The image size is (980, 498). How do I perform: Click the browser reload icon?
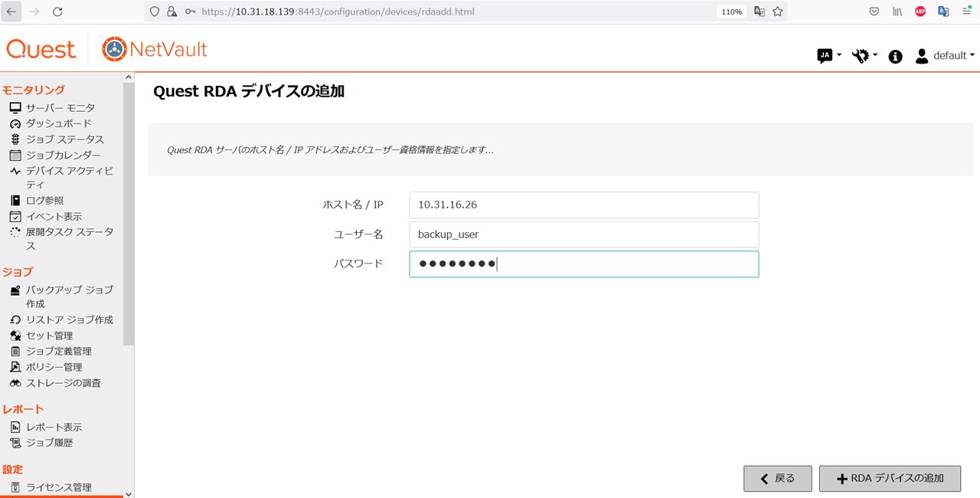pos(57,11)
